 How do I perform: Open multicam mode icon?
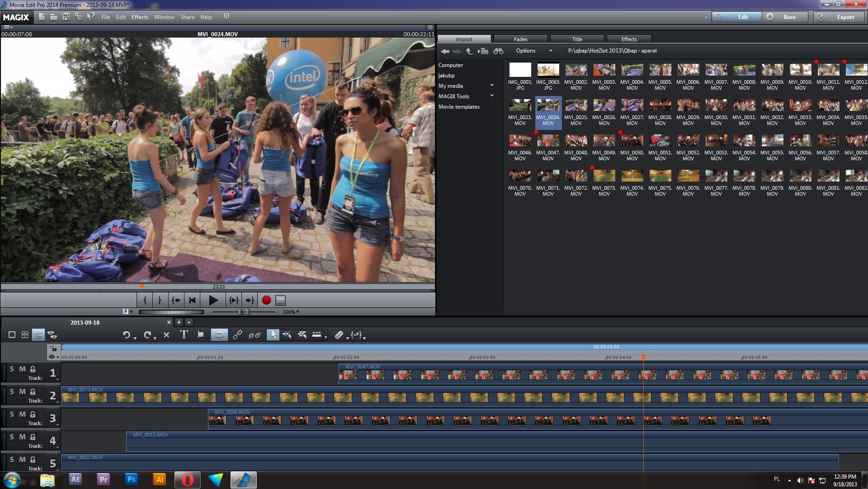click(x=52, y=334)
